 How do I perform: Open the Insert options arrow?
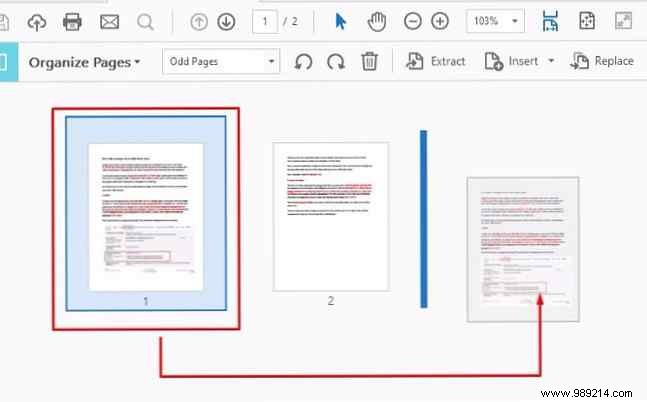(x=551, y=61)
